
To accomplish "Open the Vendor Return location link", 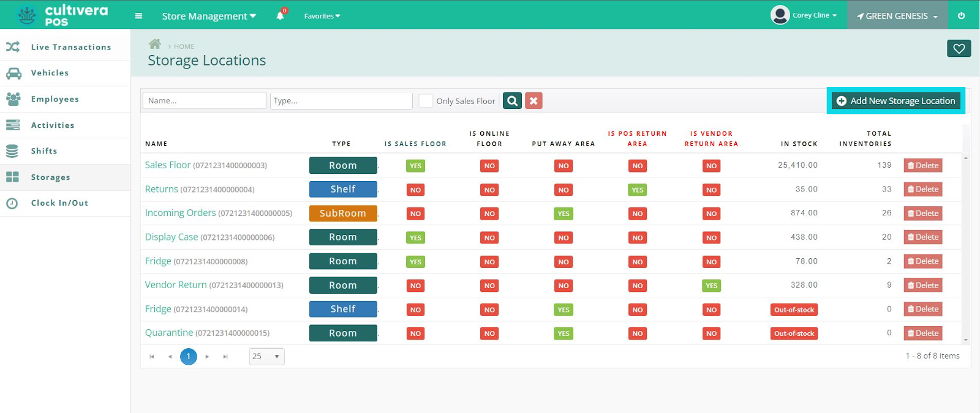I will pyautogui.click(x=176, y=285).
